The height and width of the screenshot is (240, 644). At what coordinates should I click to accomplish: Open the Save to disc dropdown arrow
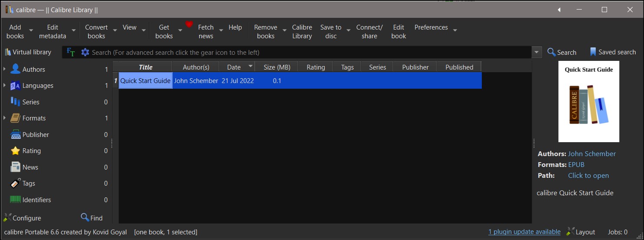click(348, 30)
